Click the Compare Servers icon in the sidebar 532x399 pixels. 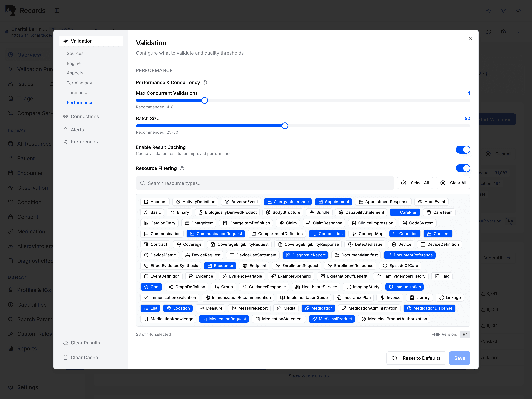coord(11,113)
